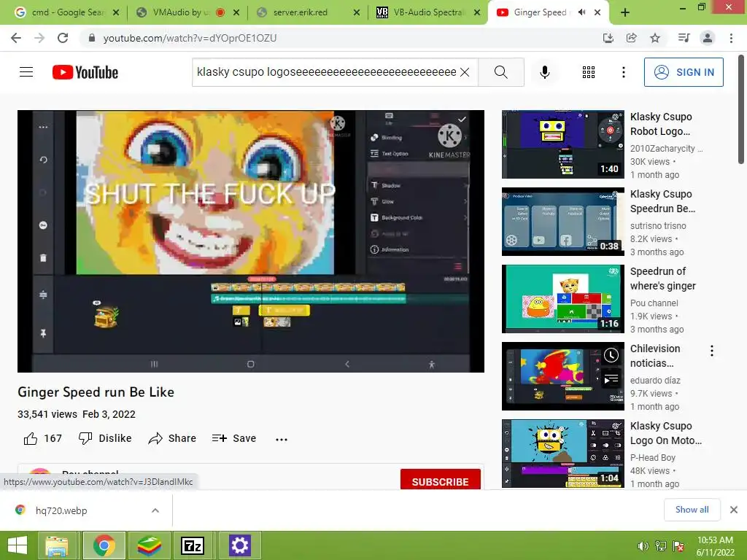Open YouTube settings three-dot menu
This screenshot has width=747, height=560.
[x=623, y=72]
